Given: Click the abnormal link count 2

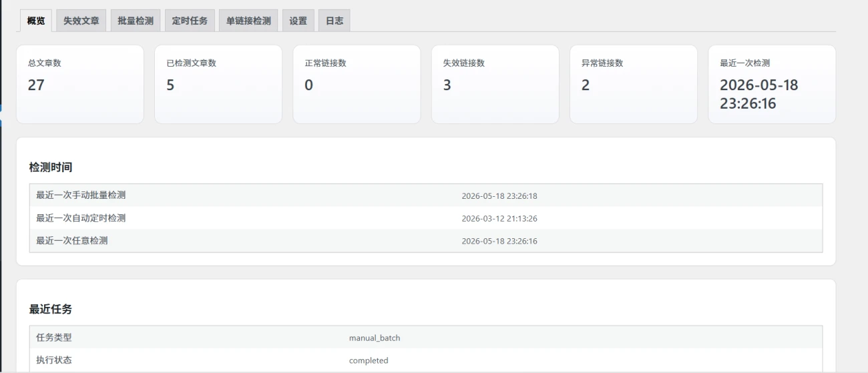Looking at the screenshot, I should click(586, 85).
